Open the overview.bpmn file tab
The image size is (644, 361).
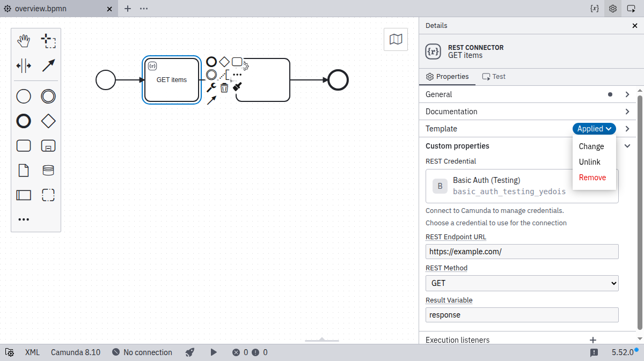(x=59, y=9)
